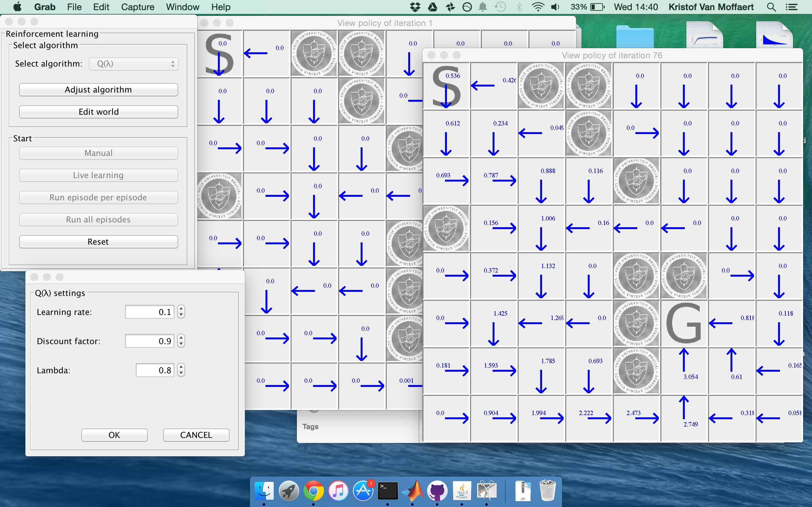Cancel the Q(λ) settings dialog
The image size is (812, 507).
tap(196, 435)
